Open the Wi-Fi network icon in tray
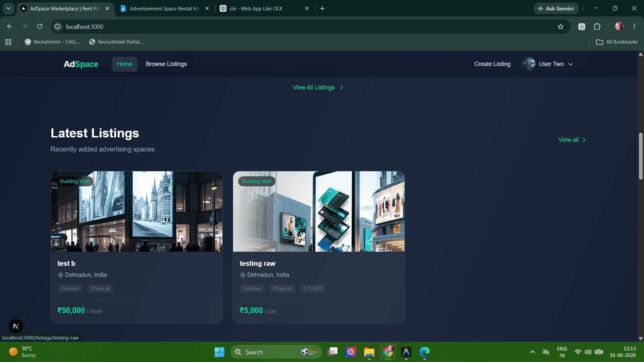The width and height of the screenshot is (644, 362). [x=578, y=352]
